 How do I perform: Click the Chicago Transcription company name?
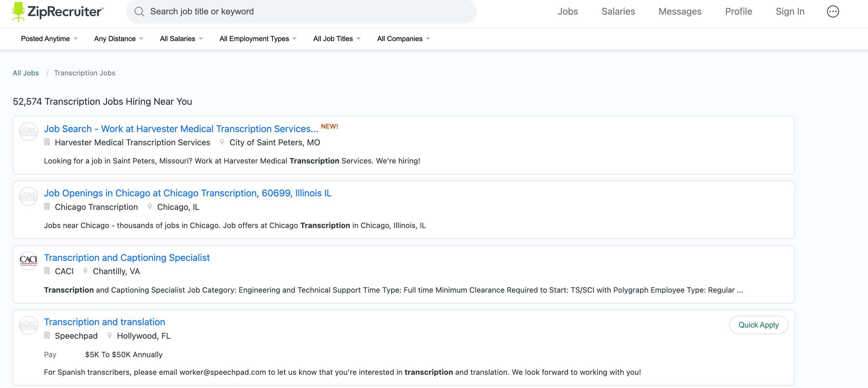96,207
